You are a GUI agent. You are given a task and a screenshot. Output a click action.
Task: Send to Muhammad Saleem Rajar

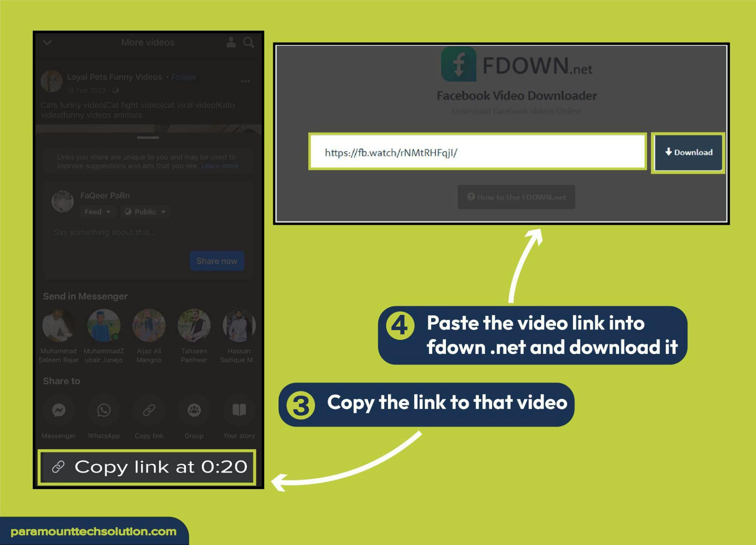tap(58, 325)
